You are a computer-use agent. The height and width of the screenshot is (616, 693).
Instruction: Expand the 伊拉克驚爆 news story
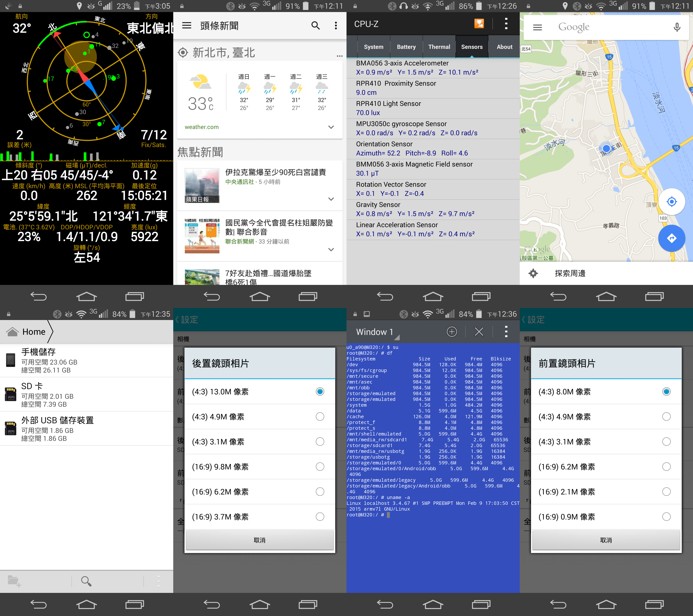(331, 199)
